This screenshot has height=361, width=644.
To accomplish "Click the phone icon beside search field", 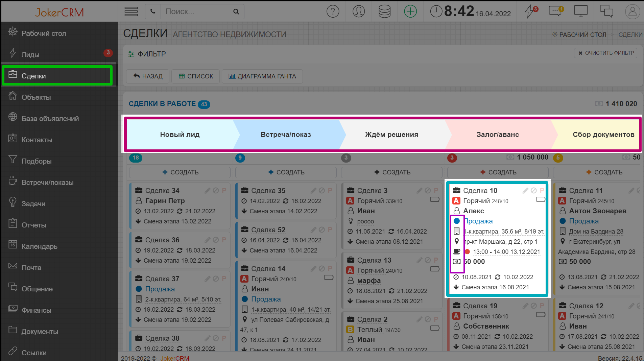I will coord(153,11).
